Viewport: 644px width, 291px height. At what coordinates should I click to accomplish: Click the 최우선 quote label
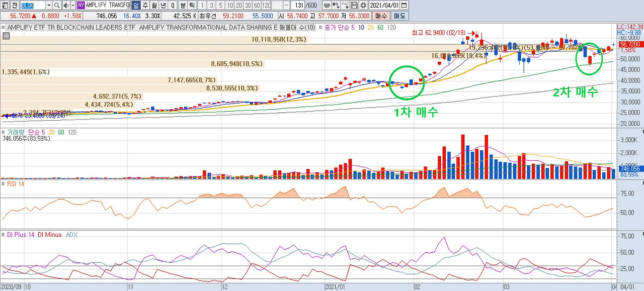[208, 16]
